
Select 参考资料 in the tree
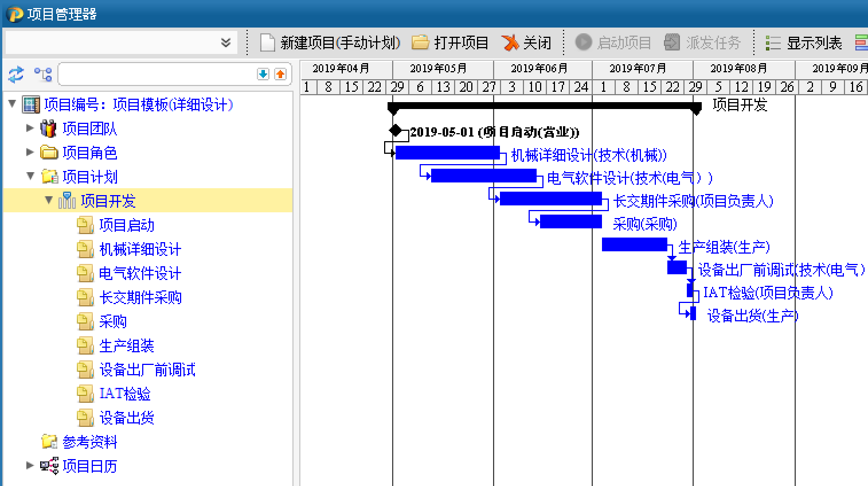tap(90, 442)
